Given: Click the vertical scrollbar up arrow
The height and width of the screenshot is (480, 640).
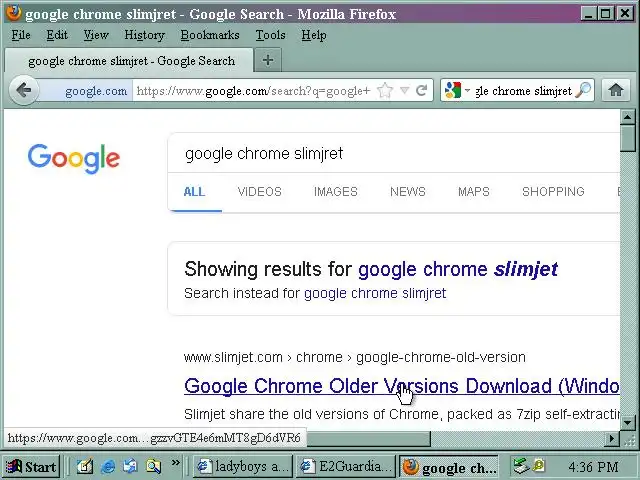Looking at the screenshot, I should [627, 117].
